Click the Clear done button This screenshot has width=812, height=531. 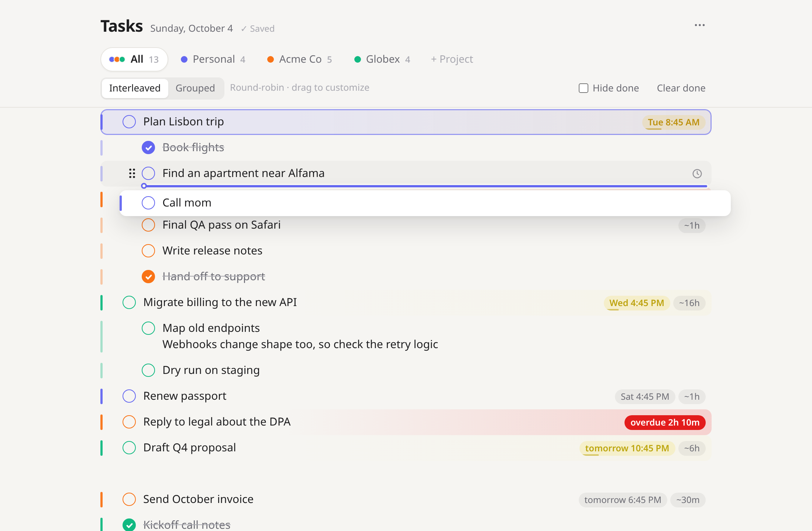tap(681, 88)
